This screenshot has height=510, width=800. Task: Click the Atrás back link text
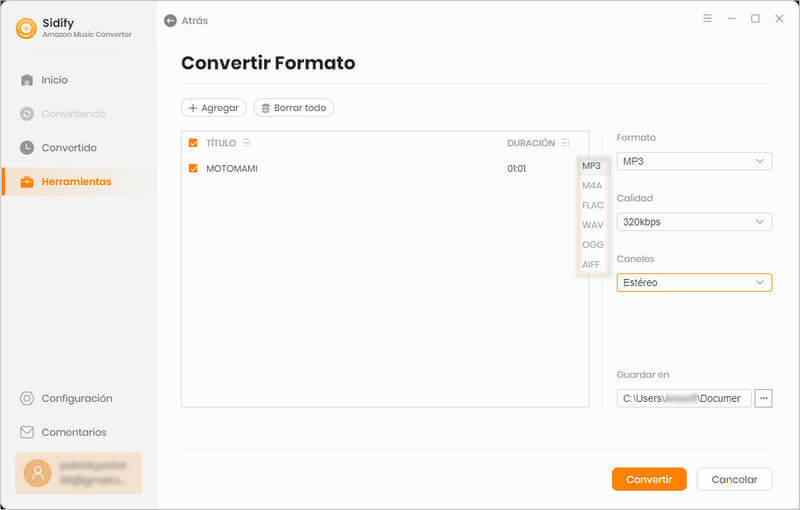[x=195, y=21]
